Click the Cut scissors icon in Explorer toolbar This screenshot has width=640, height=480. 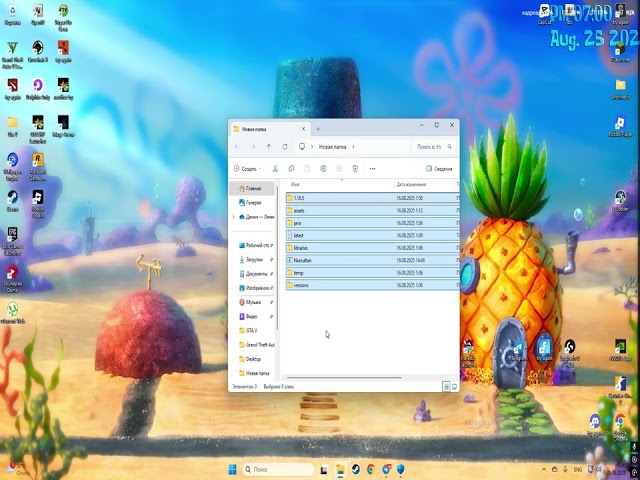[275, 169]
